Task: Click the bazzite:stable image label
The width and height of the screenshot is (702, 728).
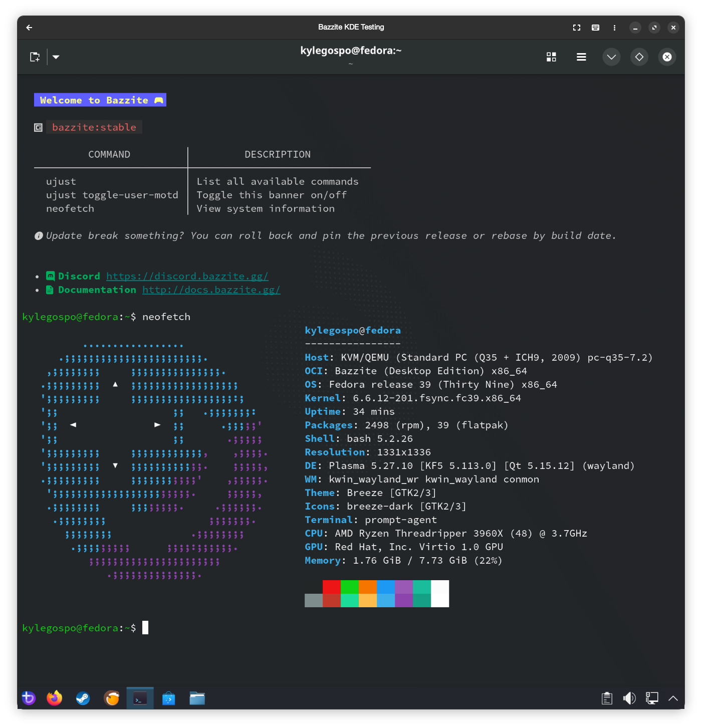Action: pyautogui.click(x=94, y=127)
